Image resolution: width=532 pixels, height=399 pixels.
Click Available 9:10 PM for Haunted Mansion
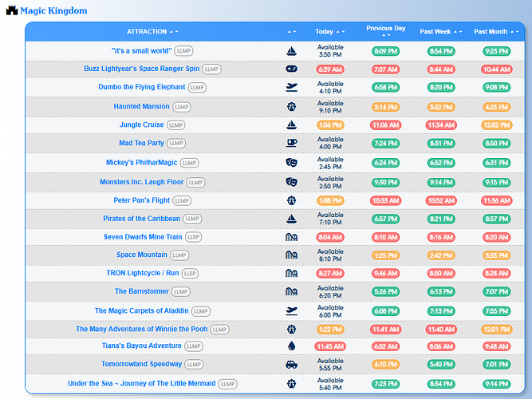tap(330, 107)
